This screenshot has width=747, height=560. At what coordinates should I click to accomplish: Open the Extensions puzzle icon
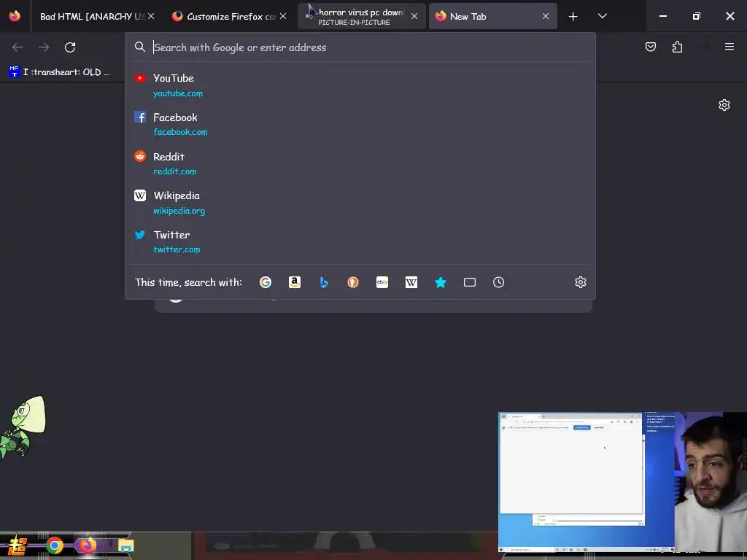click(677, 47)
